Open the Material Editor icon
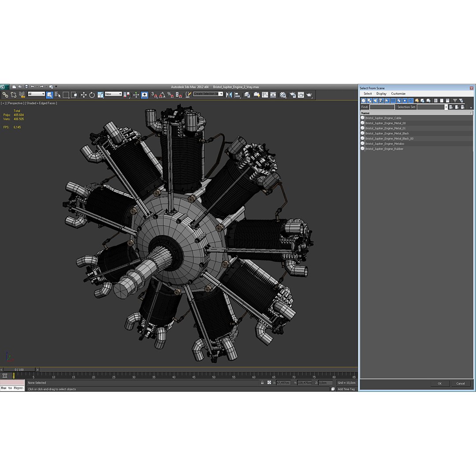Image resolution: width=476 pixels, height=476 pixels. 283,95
